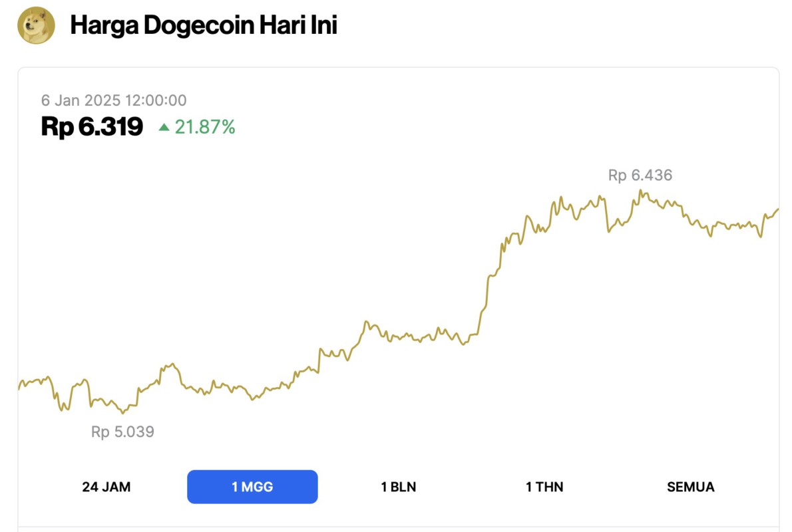This screenshot has width=792, height=532.
Task: Click the Rp 6.319 current price
Action: coord(91,126)
